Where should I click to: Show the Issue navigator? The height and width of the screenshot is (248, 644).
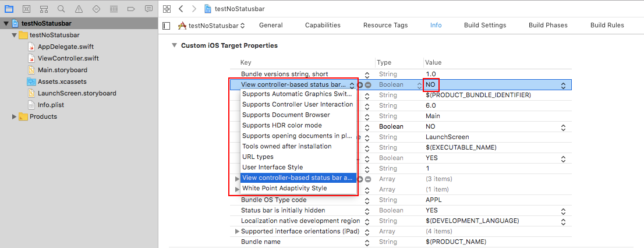click(x=79, y=9)
